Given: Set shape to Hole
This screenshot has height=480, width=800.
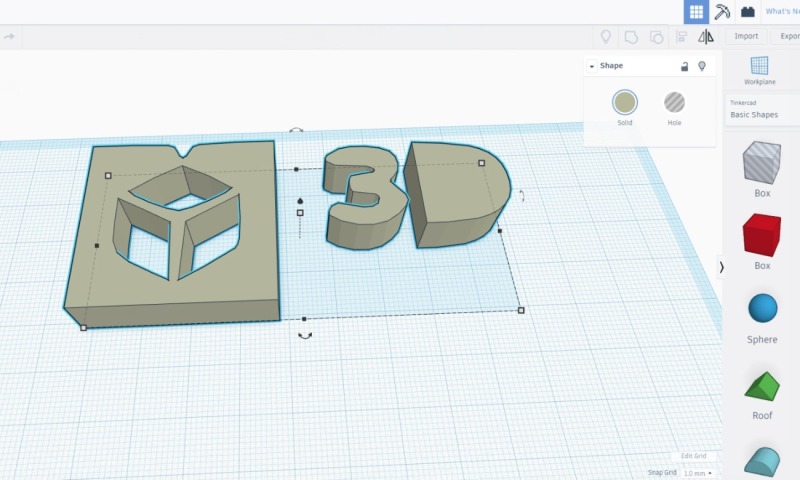Looking at the screenshot, I should [x=675, y=103].
